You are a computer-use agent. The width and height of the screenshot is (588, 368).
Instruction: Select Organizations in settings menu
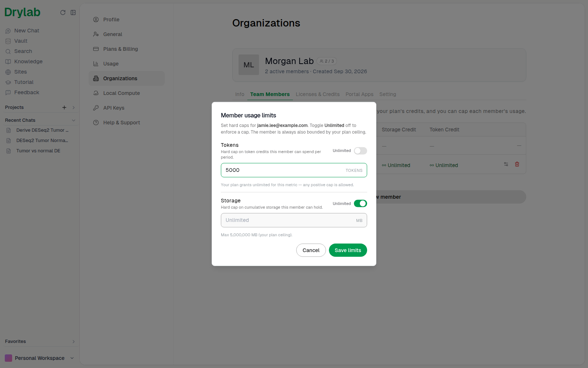tap(126, 78)
